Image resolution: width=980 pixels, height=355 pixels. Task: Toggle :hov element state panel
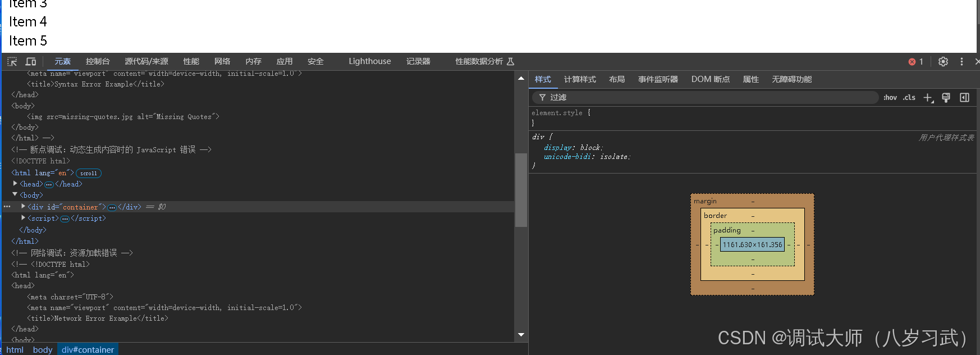coord(890,98)
